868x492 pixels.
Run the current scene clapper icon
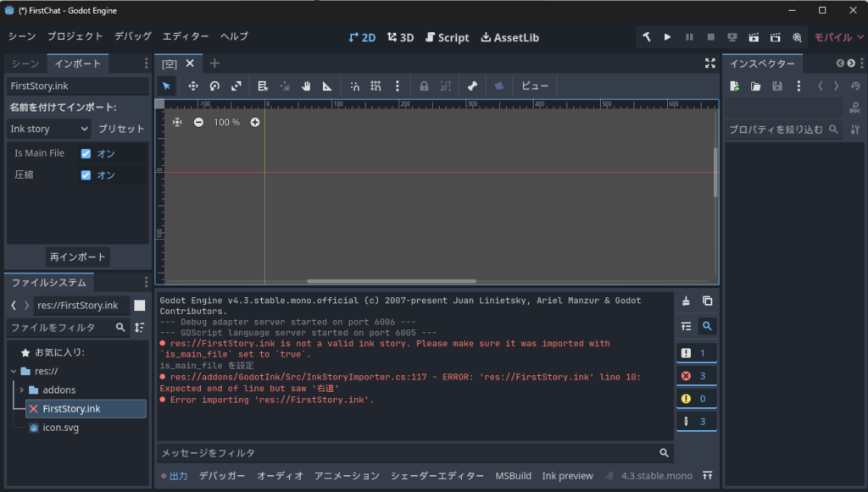click(754, 37)
